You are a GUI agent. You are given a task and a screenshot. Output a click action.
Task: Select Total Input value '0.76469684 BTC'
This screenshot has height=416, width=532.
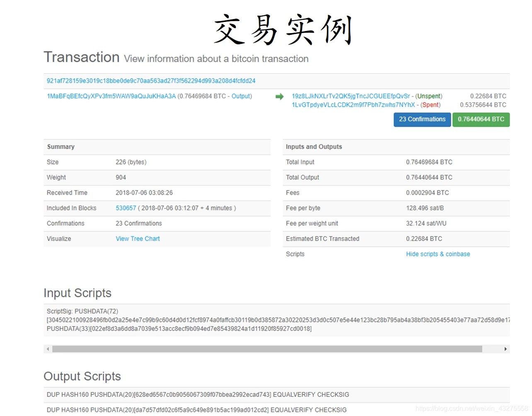point(429,162)
